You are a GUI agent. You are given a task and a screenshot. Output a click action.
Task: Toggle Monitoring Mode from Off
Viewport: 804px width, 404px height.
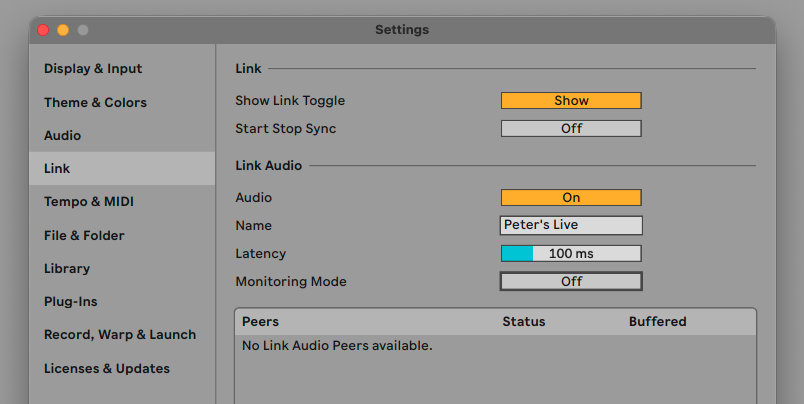click(571, 282)
